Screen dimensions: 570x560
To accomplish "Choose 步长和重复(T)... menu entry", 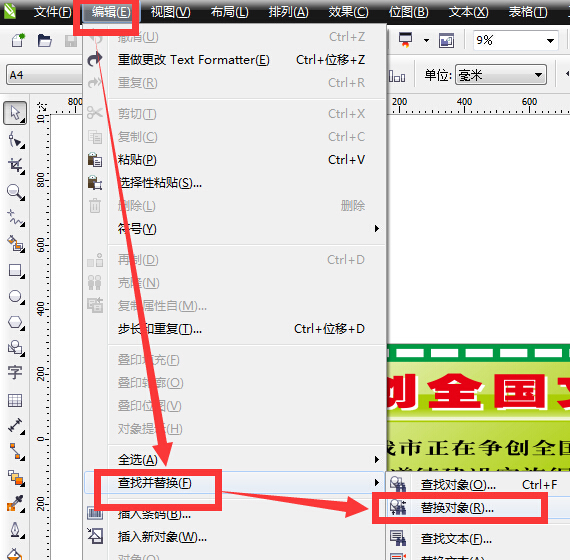I will pyautogui.click(x=235, y=329).
